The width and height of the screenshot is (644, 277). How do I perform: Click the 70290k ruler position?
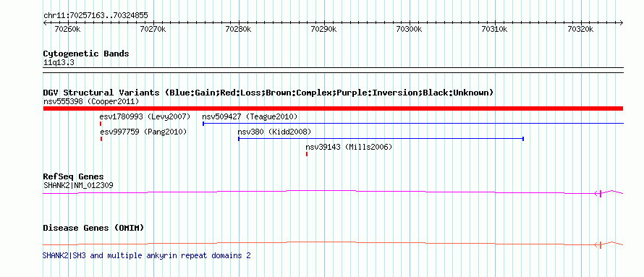[324, 29]
